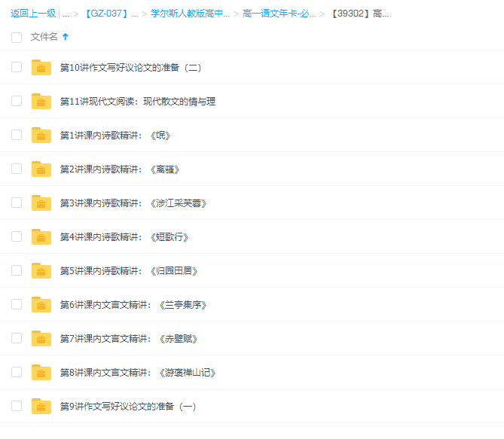Navigate to 学尔斯人教版高中 breadcrumb
504x439 pixels.
(x=190, y=14)
